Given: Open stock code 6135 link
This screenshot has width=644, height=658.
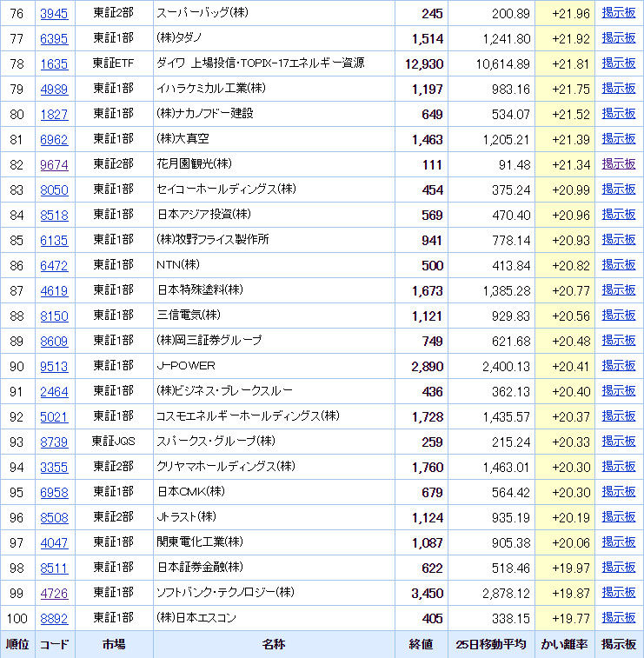Looking at the screenshot, I should point(54,240).
